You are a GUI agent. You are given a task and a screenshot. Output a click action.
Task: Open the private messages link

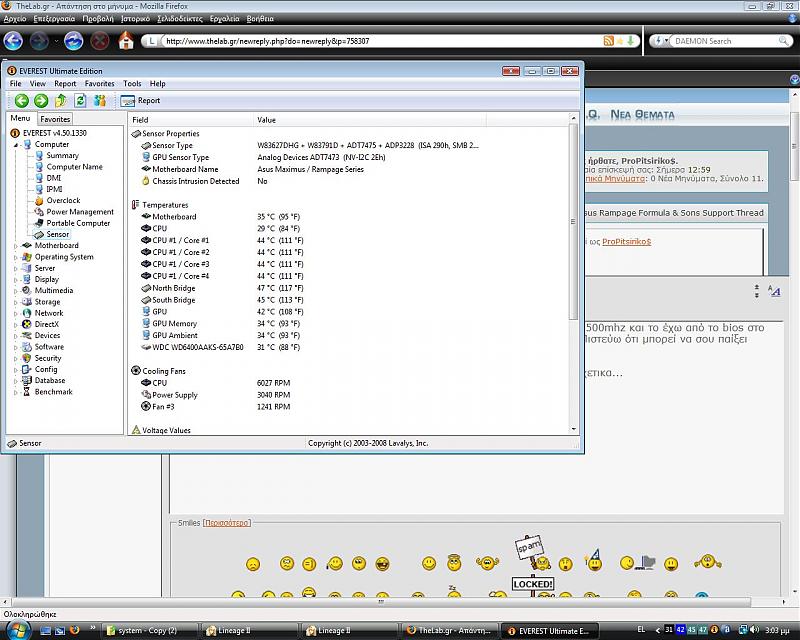pos(615,179)
